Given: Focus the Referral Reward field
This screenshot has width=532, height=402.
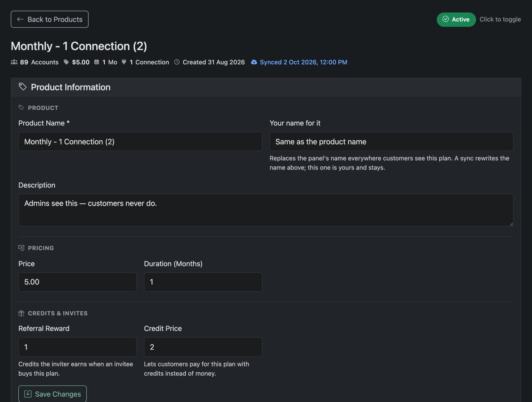Looking at the screenshot, I should click(77, 347).
